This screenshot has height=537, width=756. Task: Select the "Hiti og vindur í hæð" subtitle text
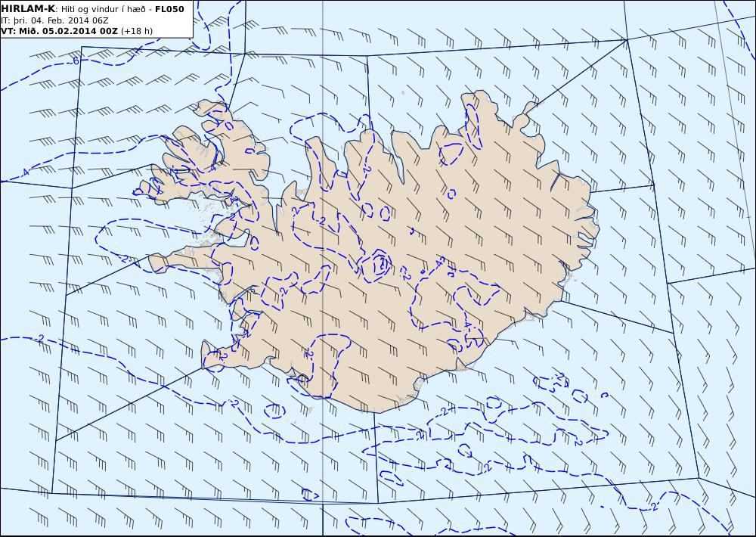(103, 9)
